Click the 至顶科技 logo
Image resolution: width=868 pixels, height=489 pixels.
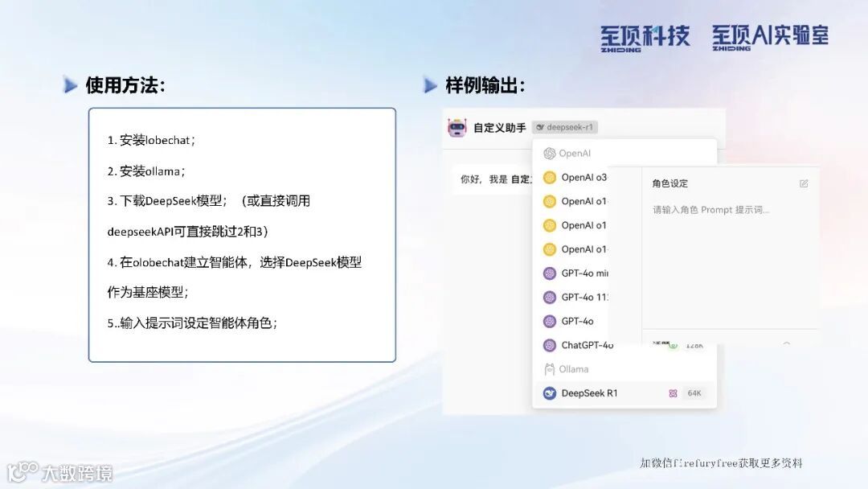pyautogui.click(x=645, y=39)
